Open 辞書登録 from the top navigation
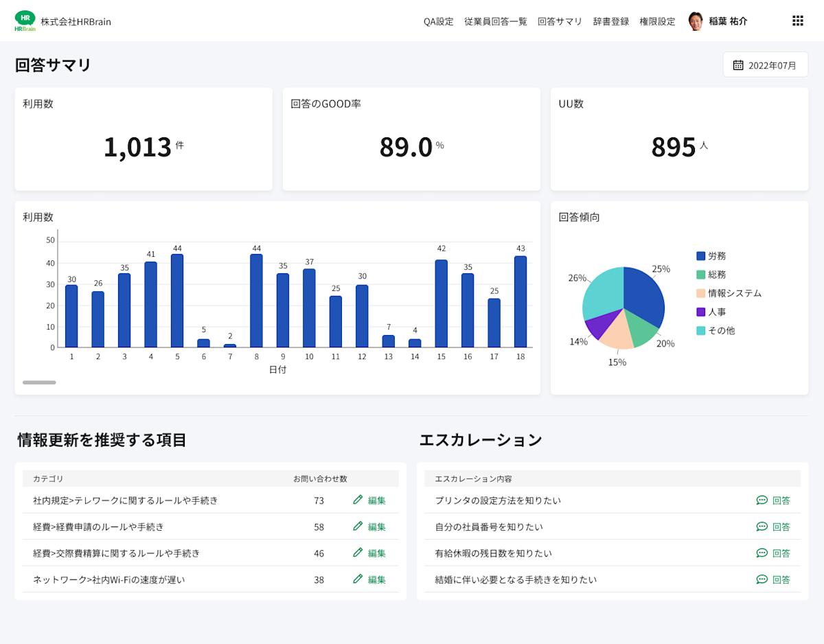 (x=610, y=21)
